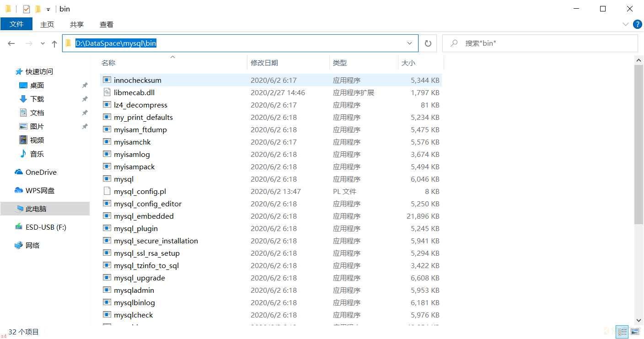The image size is (644, 339).
Task: Switch to 共享 (Share) tab
Action: pos(77,24)
